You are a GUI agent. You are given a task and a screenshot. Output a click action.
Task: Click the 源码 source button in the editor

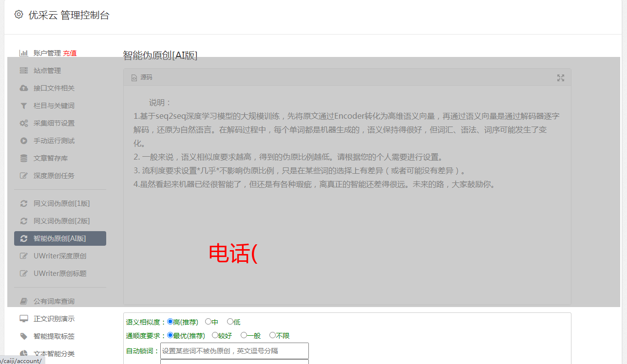pos(142,78)
